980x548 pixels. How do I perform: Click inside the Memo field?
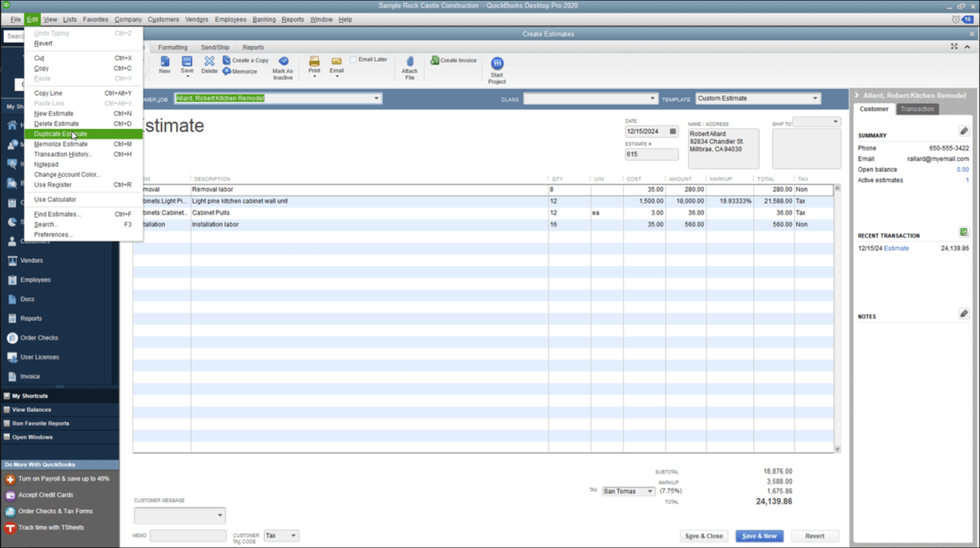click(x=188, y=535)
